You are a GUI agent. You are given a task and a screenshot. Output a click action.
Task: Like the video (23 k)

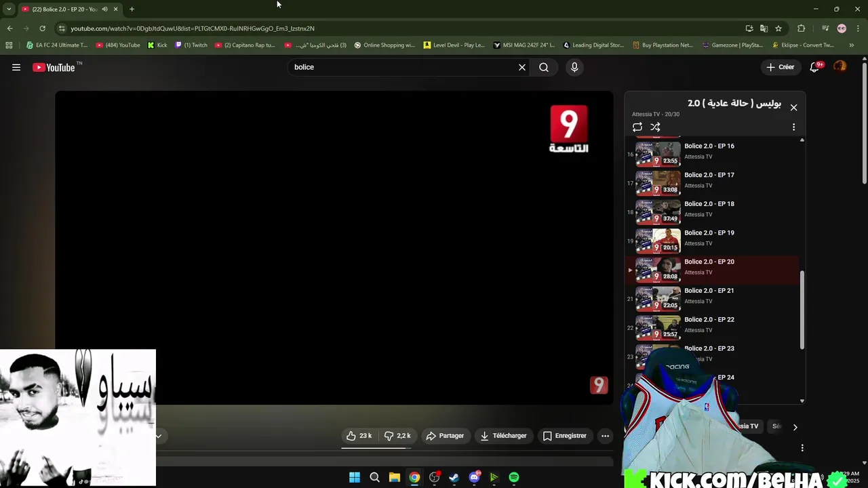359,436
